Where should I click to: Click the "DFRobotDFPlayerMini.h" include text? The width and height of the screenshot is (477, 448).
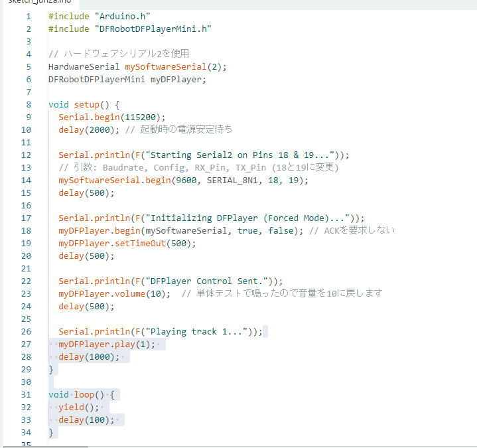click(x=153, y=29)
